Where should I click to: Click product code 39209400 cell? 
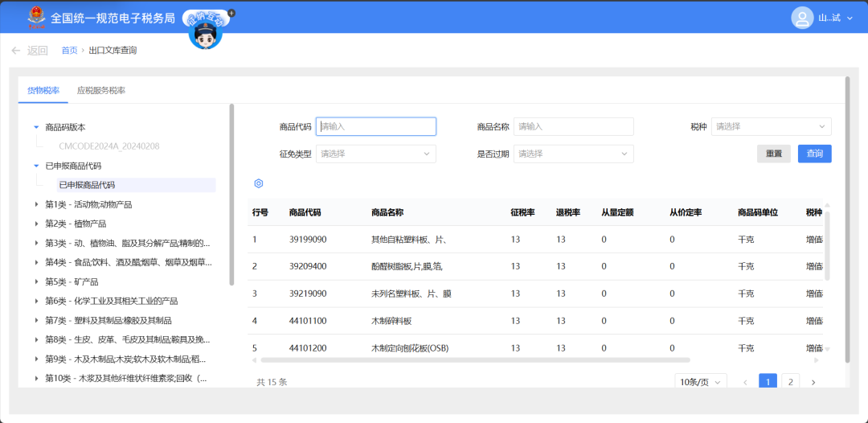pos(308,266)
